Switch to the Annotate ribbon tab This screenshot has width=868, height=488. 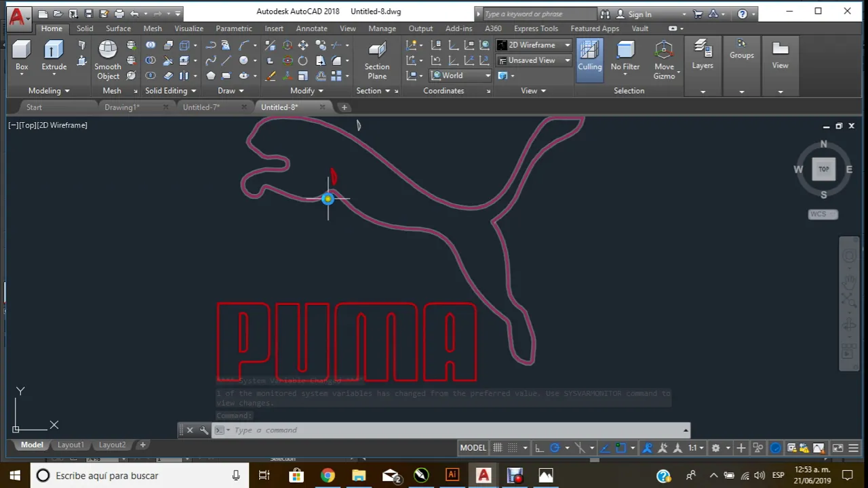(x=312, y=28)
